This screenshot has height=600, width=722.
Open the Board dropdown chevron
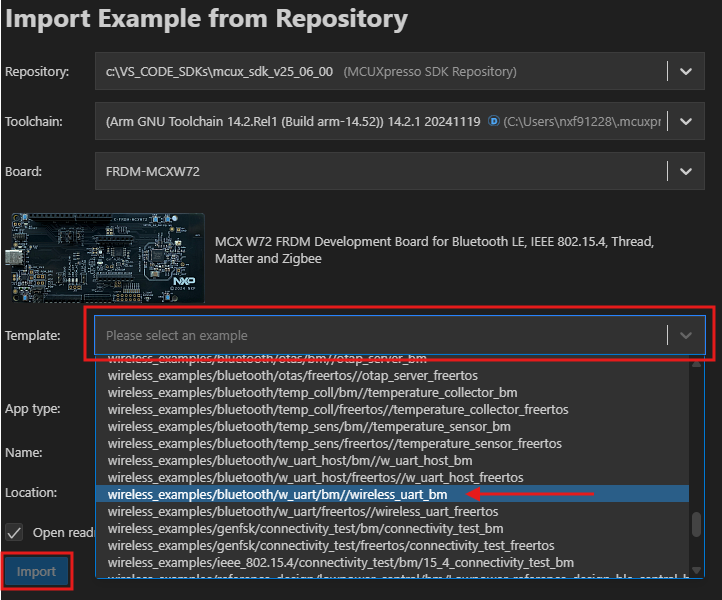[x=686, y=171]
